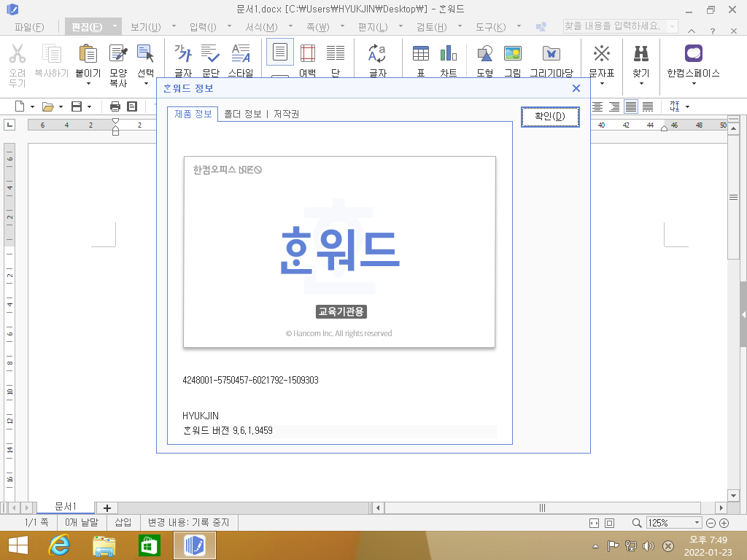Click the Print Preview icon
The width and height of the screenshot is (747, 560).
[x=132, y=106]
